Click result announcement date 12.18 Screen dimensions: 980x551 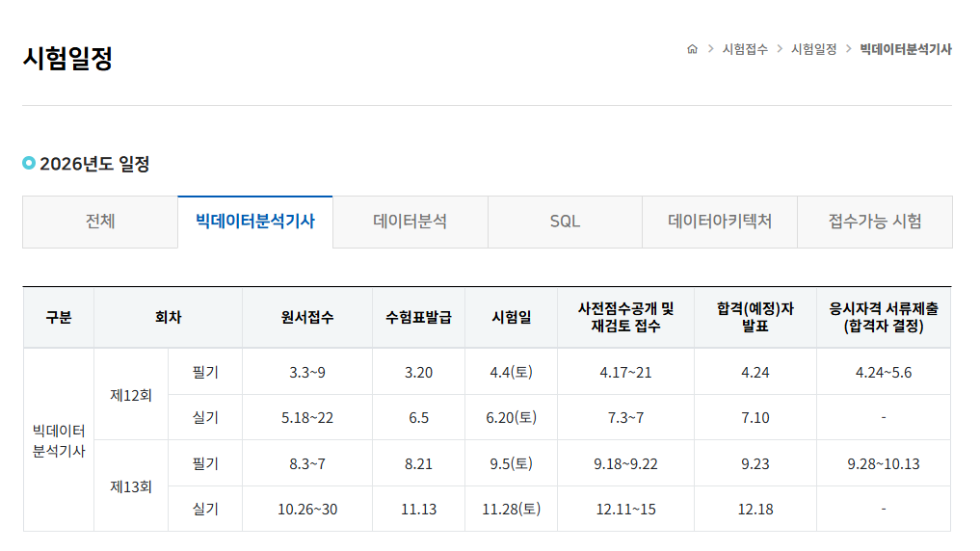(755, 510)
